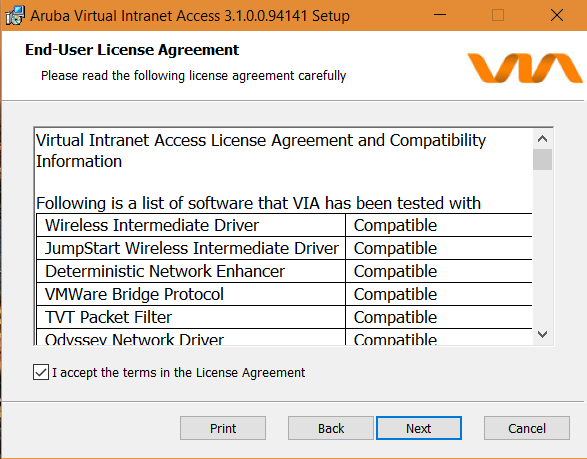
Task: Click the installer icon in title bar
Action: tap(15, 15)
